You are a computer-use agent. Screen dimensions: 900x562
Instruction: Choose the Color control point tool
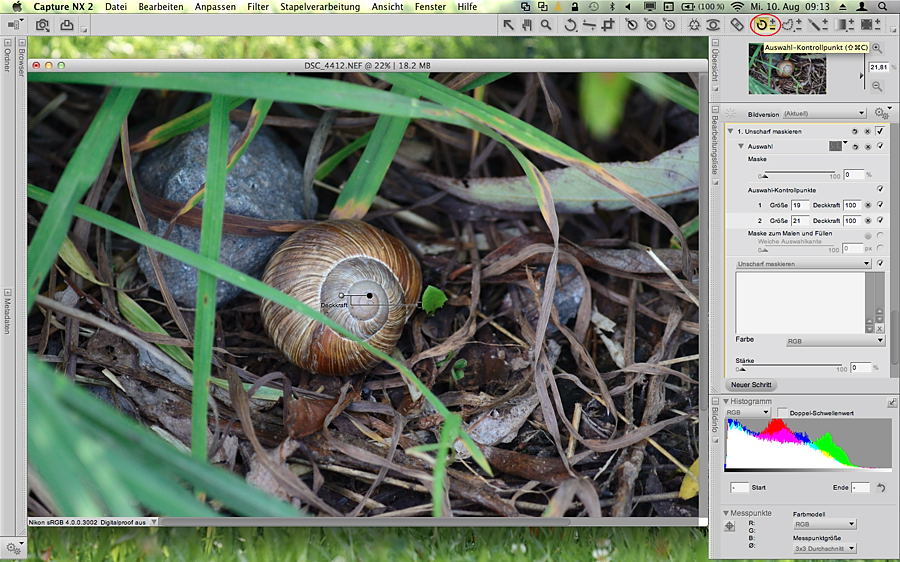point(694,25)
